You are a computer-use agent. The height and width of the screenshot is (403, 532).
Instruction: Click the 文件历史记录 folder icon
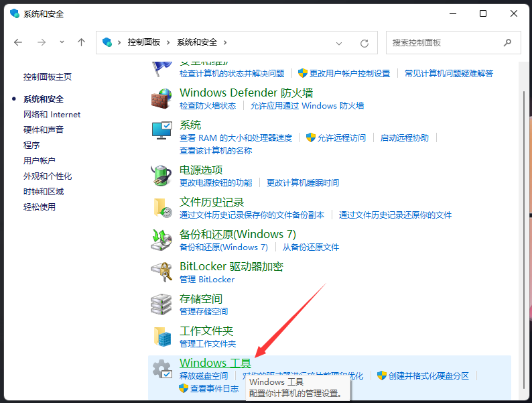pyautogui.click(x=162, y=208)
